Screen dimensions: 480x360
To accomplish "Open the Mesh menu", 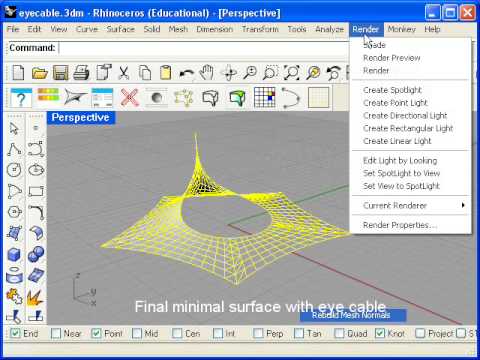I will (x=178, y=29).
